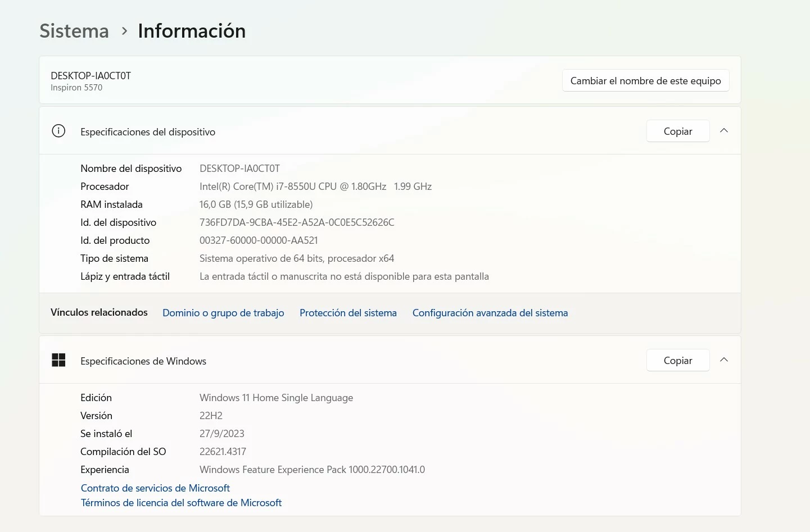810x532 pixels.
Task: Select edition Windows 11 Home Single Language
Action: coord(276,398)
